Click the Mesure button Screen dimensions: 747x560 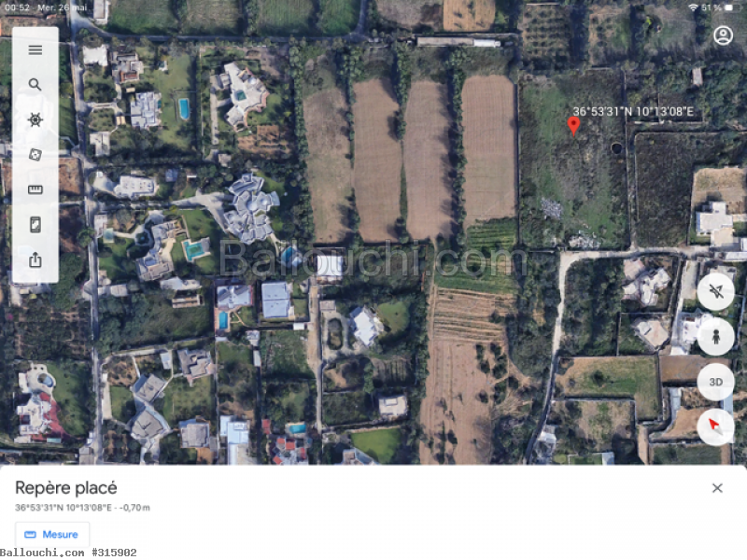pos(52,535)
